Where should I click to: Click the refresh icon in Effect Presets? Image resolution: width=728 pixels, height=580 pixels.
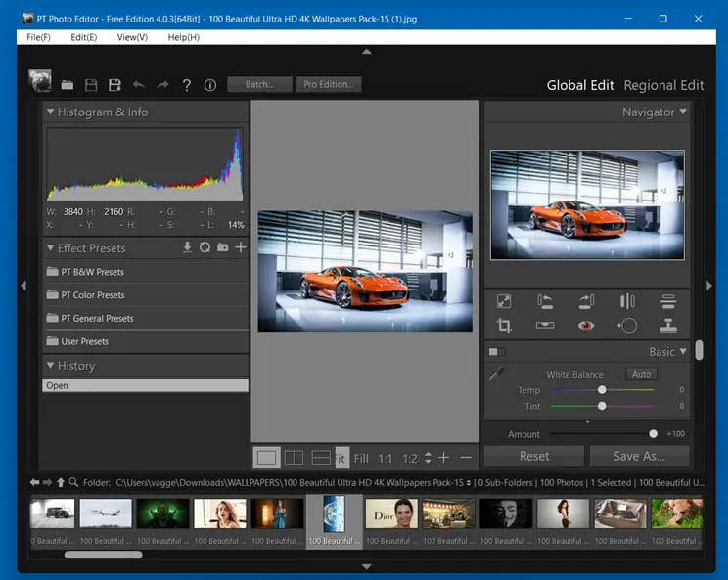pyautogui.click(x=205, y=247)
